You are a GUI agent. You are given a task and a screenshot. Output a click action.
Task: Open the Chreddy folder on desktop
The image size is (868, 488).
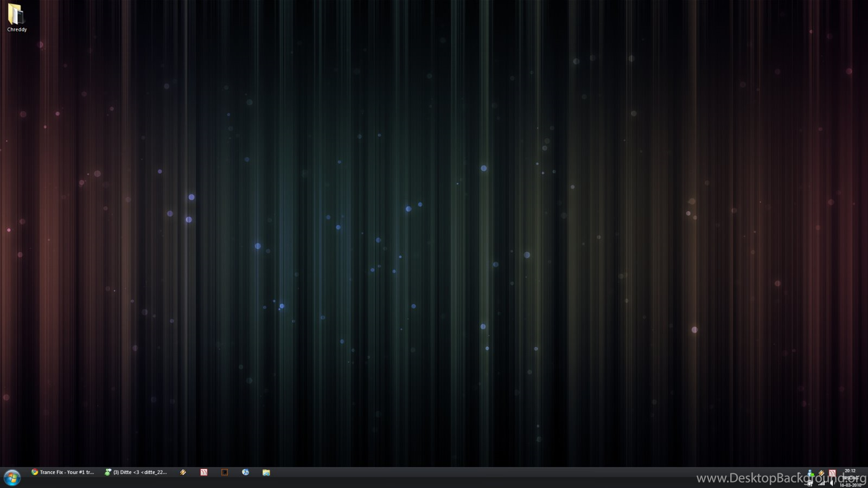(17, 17)
